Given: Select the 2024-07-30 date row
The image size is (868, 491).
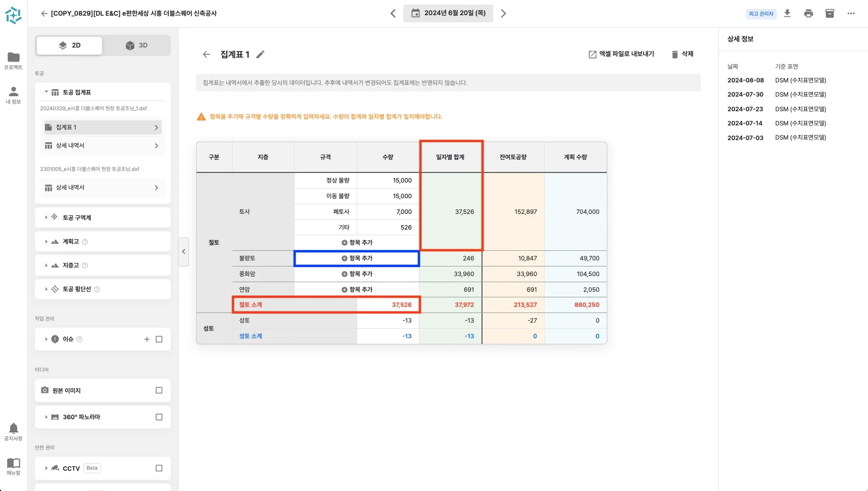Looking at the screenshot, I should click(x=777, y=95).
